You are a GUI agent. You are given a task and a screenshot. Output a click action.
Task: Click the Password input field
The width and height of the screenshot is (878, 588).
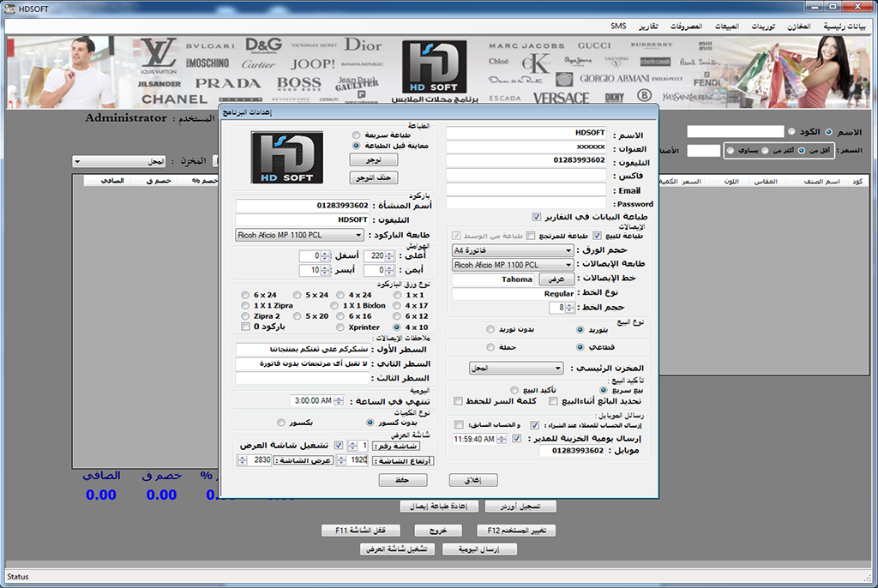(x=526, y=203)
